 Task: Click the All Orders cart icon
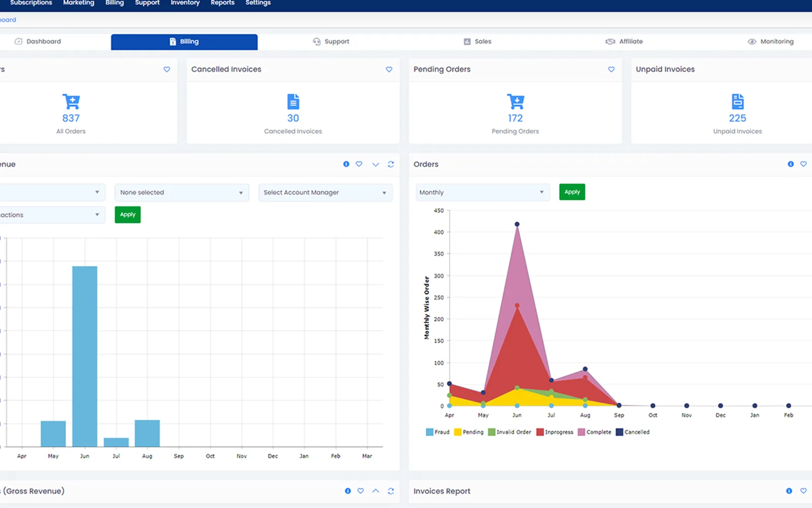tap(71, 102)
